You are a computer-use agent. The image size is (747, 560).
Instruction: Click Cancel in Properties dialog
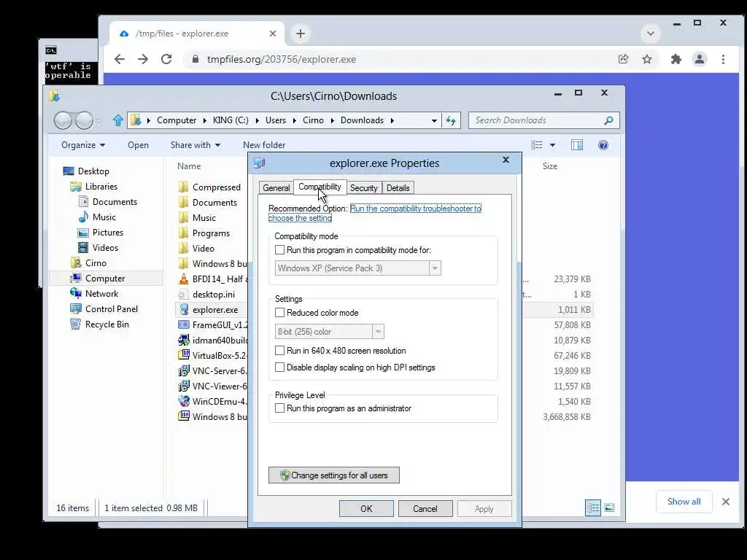[x=425, y=508]
